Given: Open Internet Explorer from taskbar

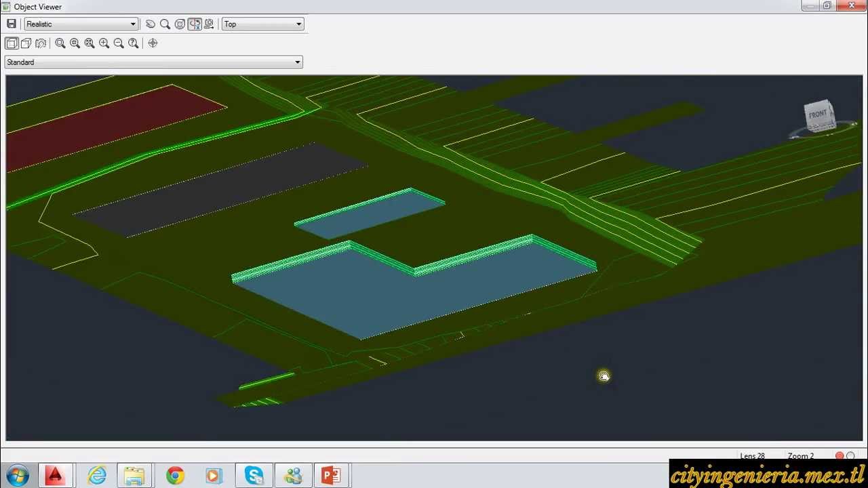Looking at the screenshot, I should click(97, 475).
